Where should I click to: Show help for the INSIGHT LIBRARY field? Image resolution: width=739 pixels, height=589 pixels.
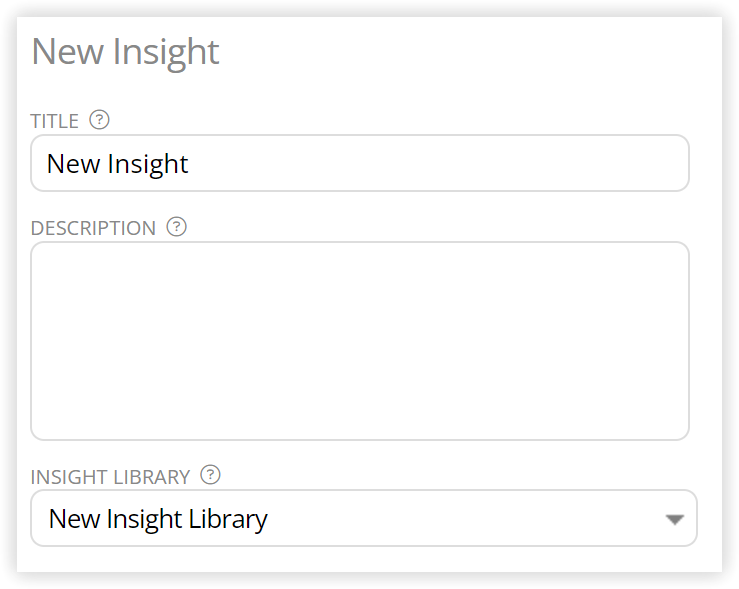point(210,475)
